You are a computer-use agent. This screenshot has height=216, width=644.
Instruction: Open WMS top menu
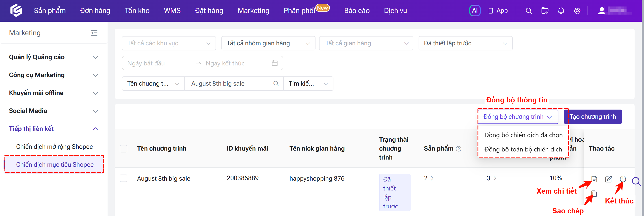pos(172,11)
